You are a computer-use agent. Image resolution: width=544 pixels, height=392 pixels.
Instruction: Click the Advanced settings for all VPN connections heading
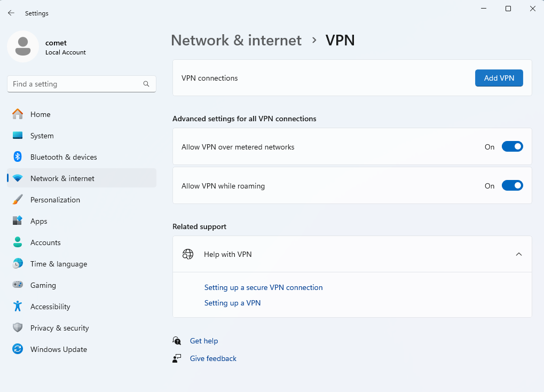point(245,119)
